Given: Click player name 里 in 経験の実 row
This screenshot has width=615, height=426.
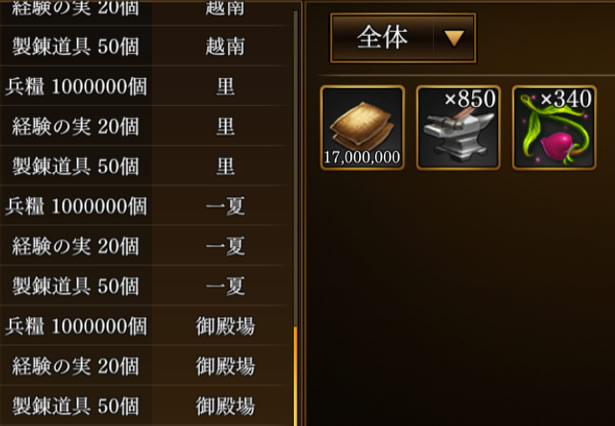Looking at the screenshot, I should 225,126.
